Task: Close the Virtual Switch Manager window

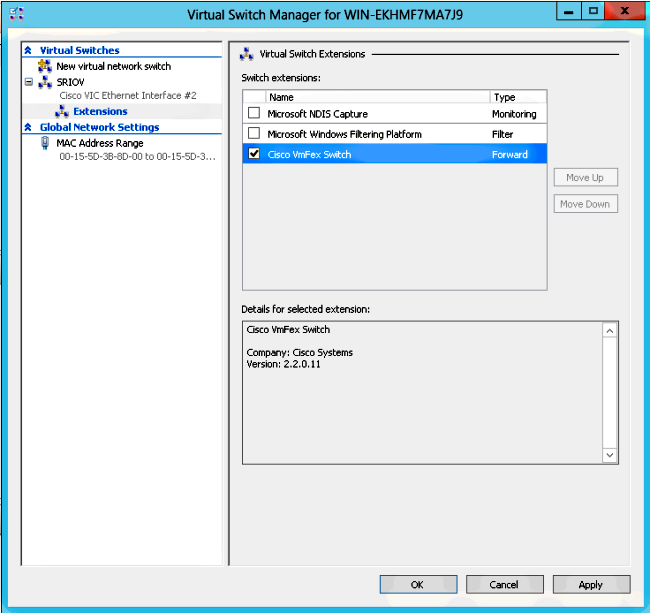Action: click(x=624, y=11)
